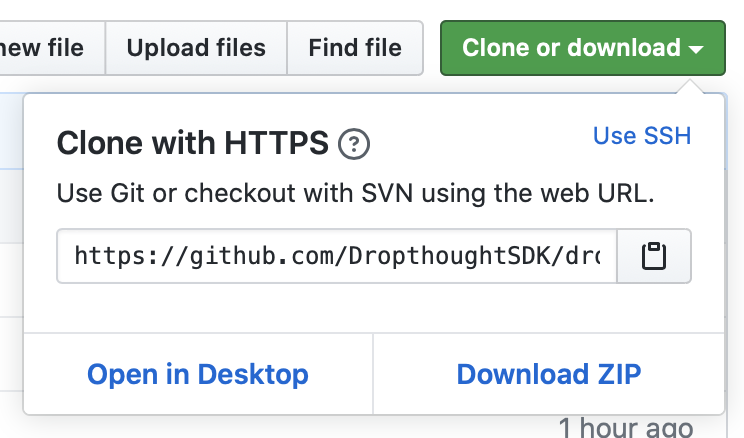
Task: Click the '1 hour ago' timestamp
Action: coord(625,428)
